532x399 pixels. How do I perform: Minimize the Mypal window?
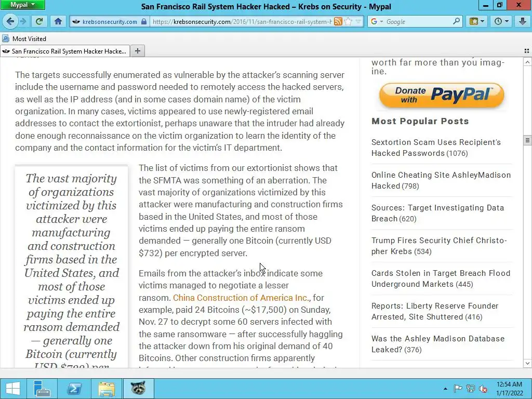[x=486, y=5]
